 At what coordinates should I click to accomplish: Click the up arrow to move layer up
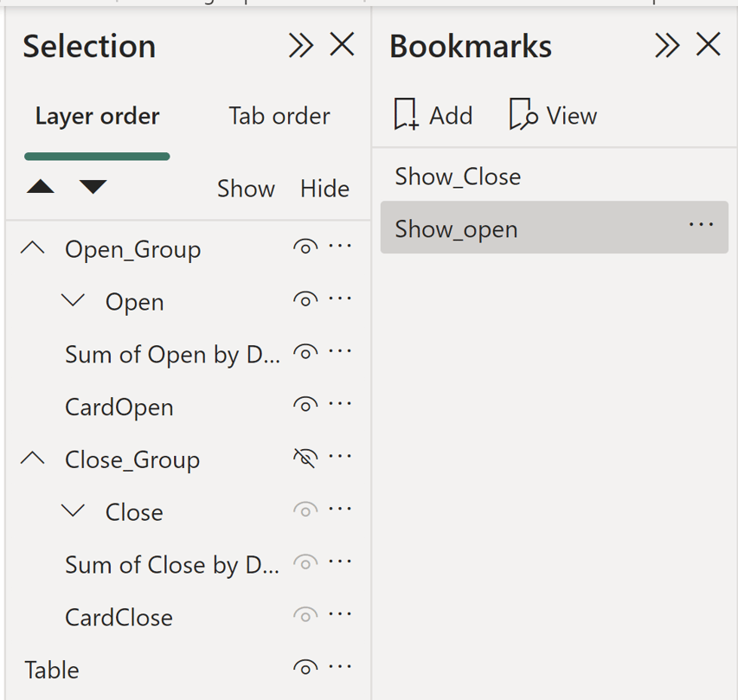click(40, 185)
